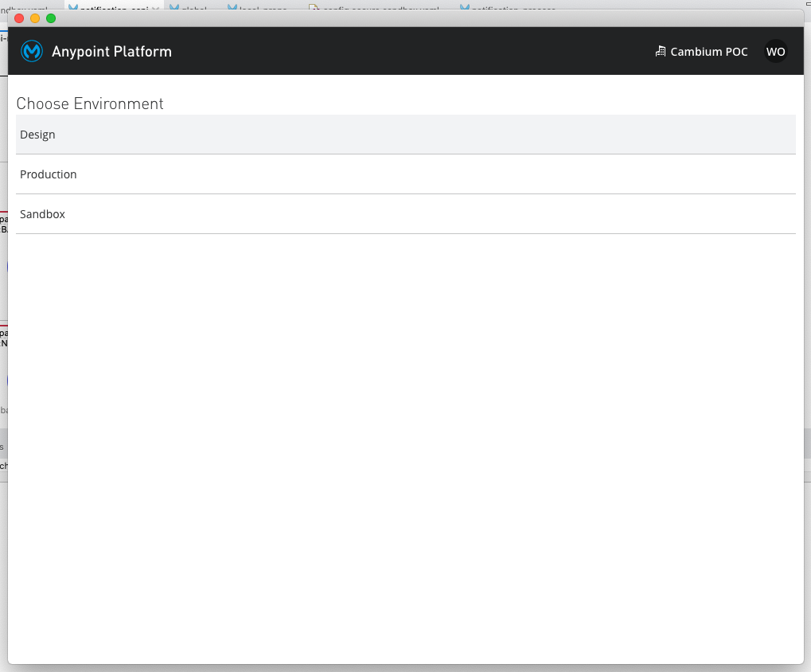Click the Choose Environment heading

90,104
